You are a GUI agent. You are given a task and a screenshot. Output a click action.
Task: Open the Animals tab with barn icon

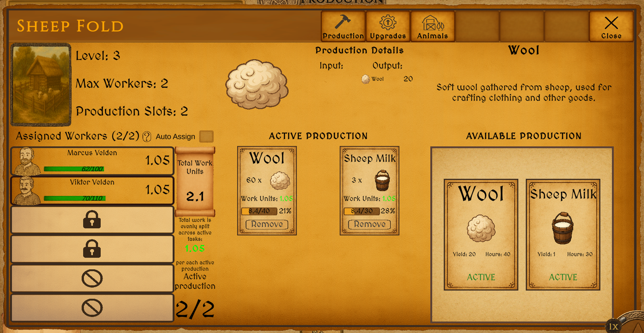tap(433, 26)
